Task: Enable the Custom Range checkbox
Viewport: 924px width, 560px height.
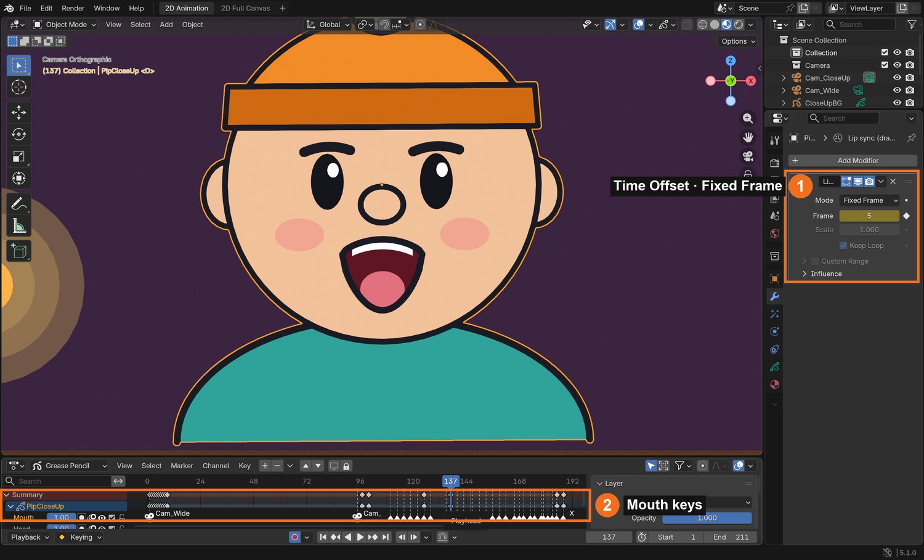Action: pos(815,261)
